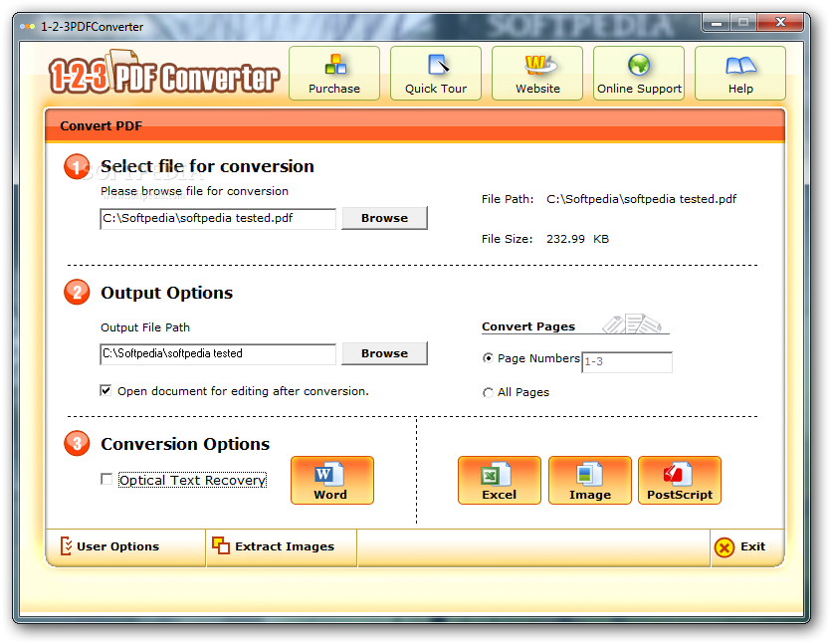This screenshot has width=831, height=644.
Task: Click the Output File Path field
Action: click(x=218, y=353)
